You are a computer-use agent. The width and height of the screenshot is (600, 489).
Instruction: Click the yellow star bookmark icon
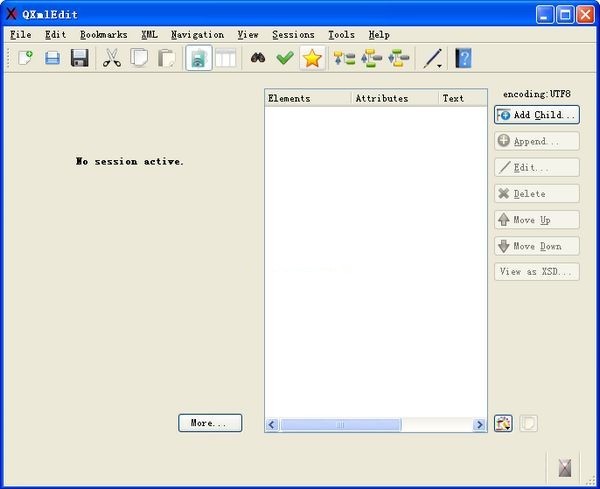[x=312, y=59]
